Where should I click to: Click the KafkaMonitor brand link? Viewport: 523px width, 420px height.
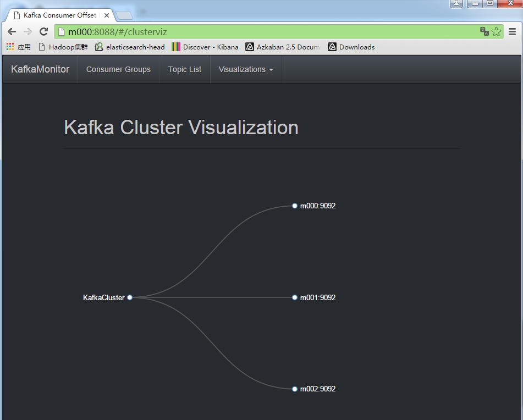point(40,69)
